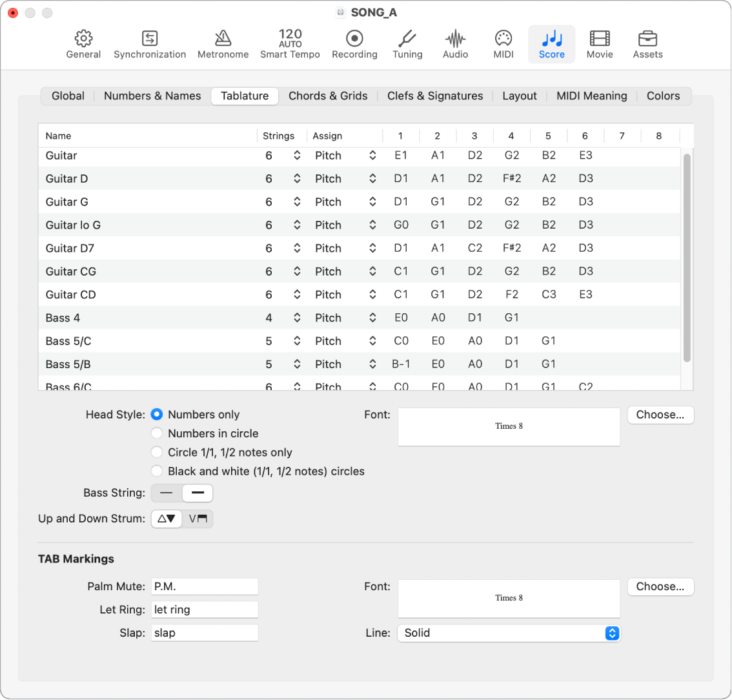Viewport: 732px width, 700px height.
Task: Switch to Clefs & Signatures tab
Action: (x=435, y=96)
